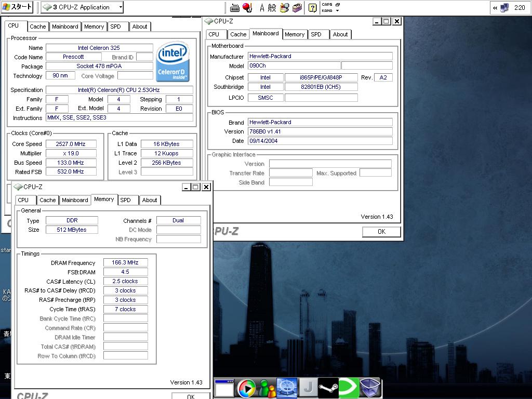Toggle the CAPS indicator on language bar
The width and height of the screenshot is (532, 399).
327,4
